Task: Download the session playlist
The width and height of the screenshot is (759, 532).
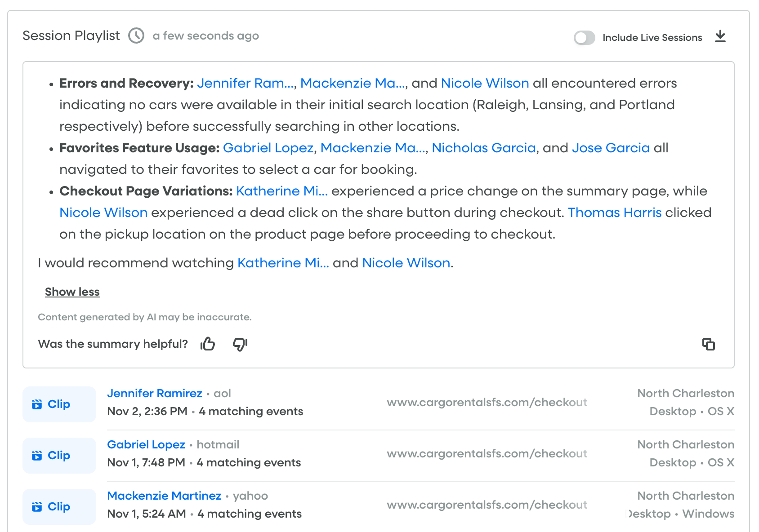Action: tap(720, 36)
